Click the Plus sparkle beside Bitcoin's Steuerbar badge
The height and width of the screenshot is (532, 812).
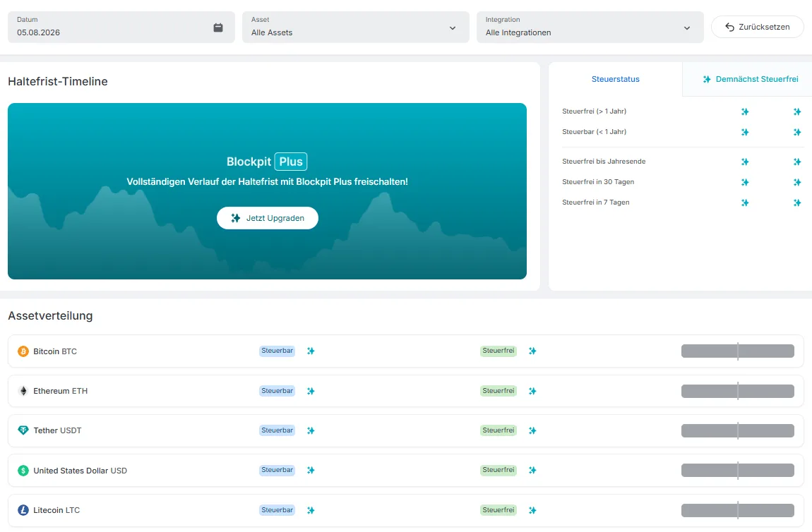[x=311, y=351]
